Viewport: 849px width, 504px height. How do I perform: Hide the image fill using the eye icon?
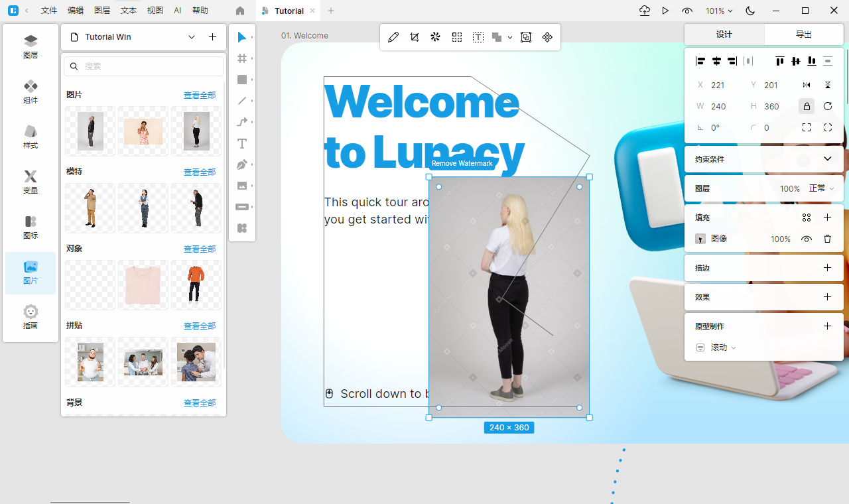click(x=806, y=239)
